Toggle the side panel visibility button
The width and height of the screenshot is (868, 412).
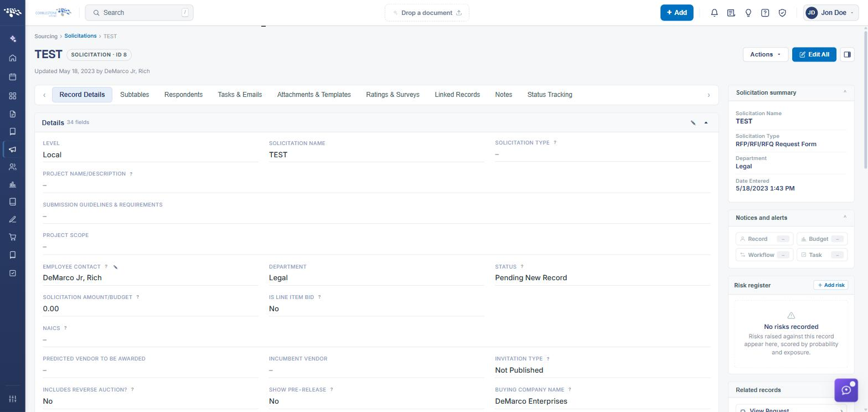(847, 54)
